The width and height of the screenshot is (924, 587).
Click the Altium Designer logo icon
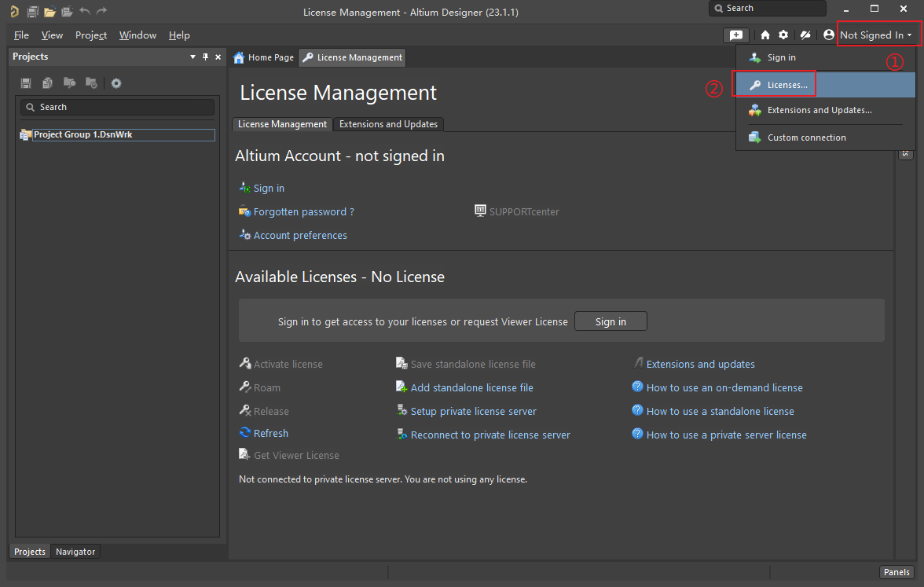coord(14,11)
